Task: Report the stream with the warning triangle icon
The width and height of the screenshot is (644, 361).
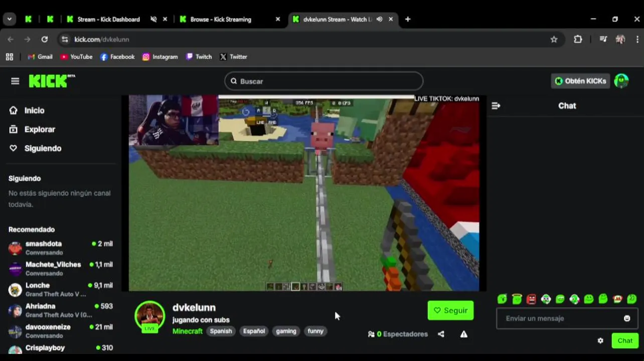Action: coord(464,334)
